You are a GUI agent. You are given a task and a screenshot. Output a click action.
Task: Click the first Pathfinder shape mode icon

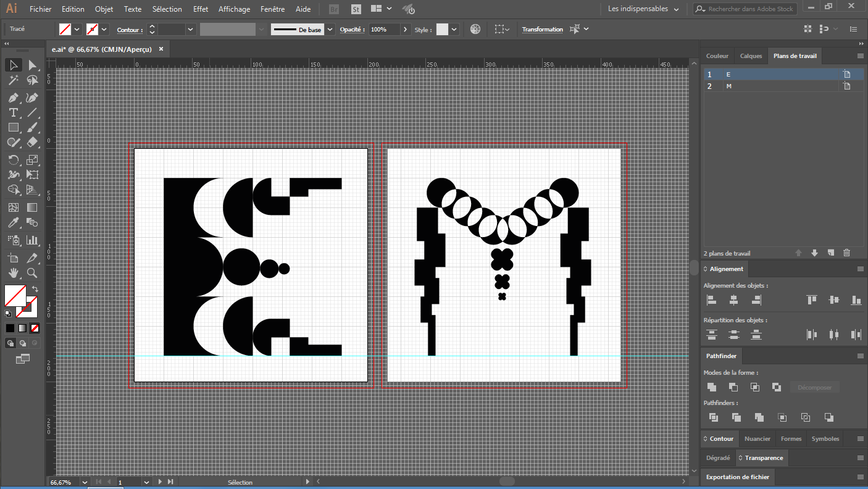(x=712, y=387)
